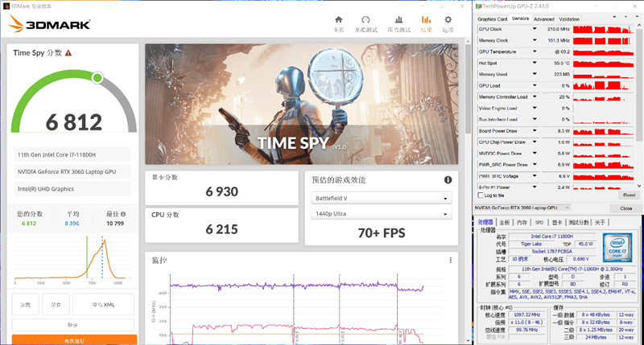Open the Battlefield V game dropdown

tap(381, 198)
